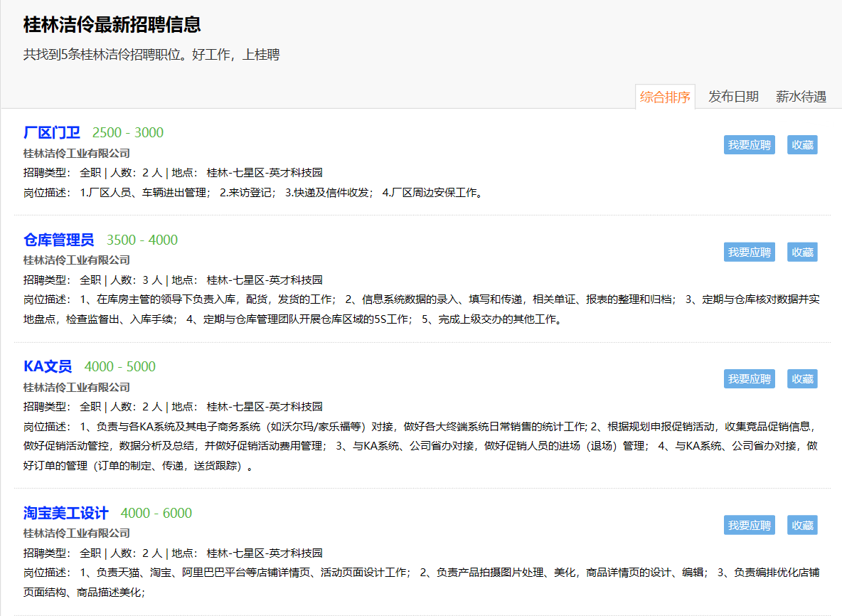Viewport: 842px width, 616px height.
Task: Select company name below the 淘宝美工设计 title
Action: point(77,533)
